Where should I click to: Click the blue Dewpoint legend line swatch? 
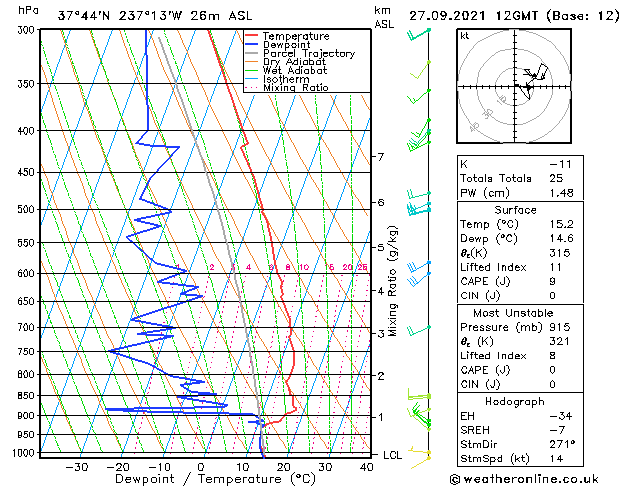point(252,45)
